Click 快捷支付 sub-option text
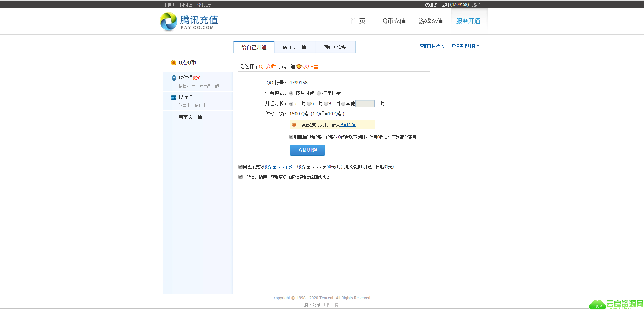 pos(187,87)
